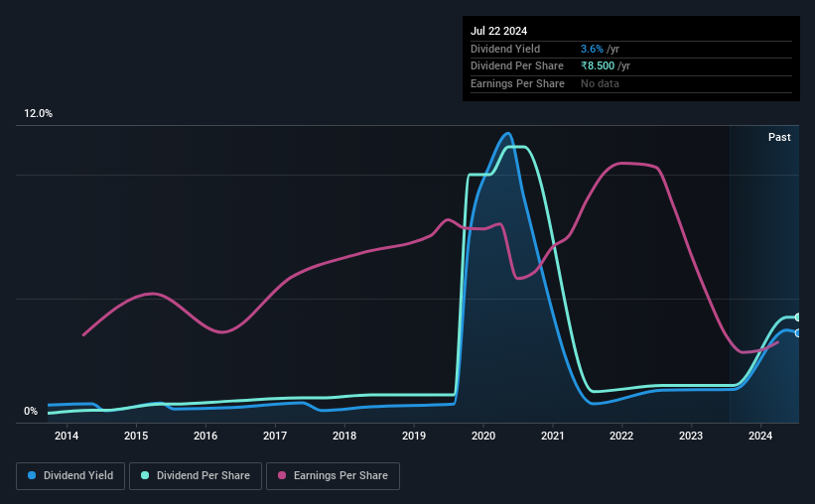This screenshot has width=815, height=504.
Task: Select the 2022 x-axis year label
Action: (621, 436)
